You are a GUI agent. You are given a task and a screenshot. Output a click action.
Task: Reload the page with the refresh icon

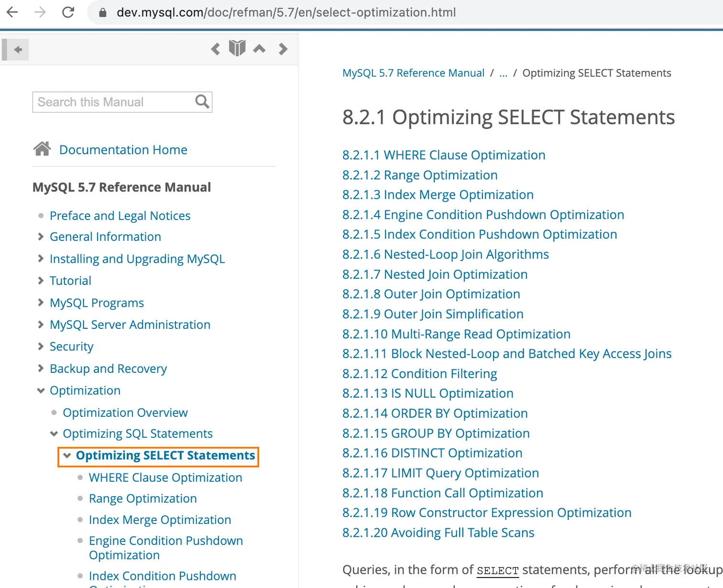[68, 12]
